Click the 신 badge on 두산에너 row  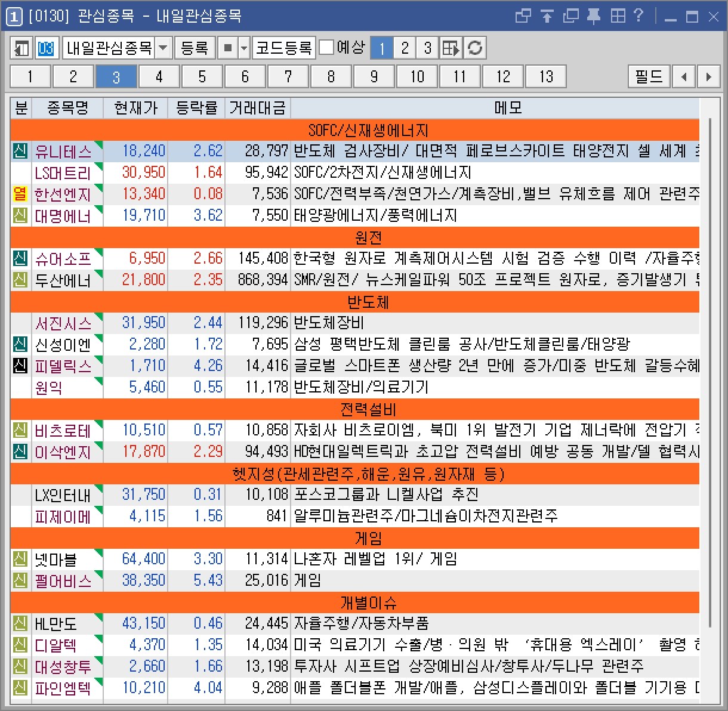20,280
